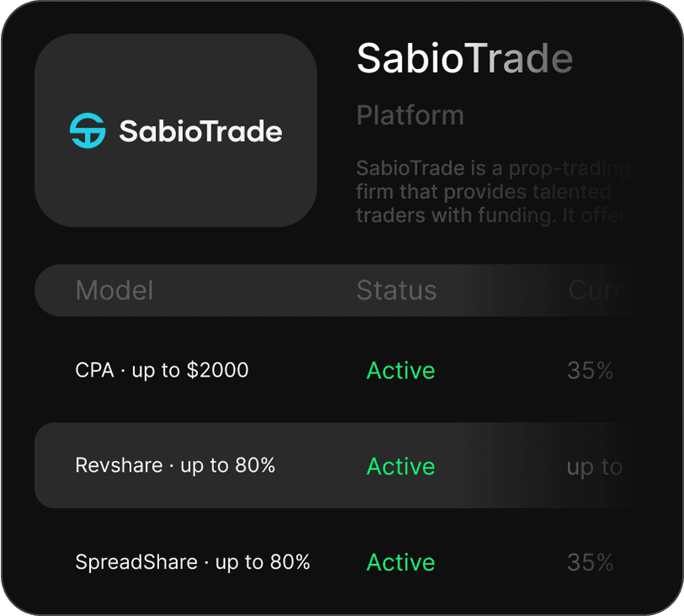Click the 35% value in the CPA row
Image resolution: width=684 pixels, height=616 pixels.
click(589, 370)
